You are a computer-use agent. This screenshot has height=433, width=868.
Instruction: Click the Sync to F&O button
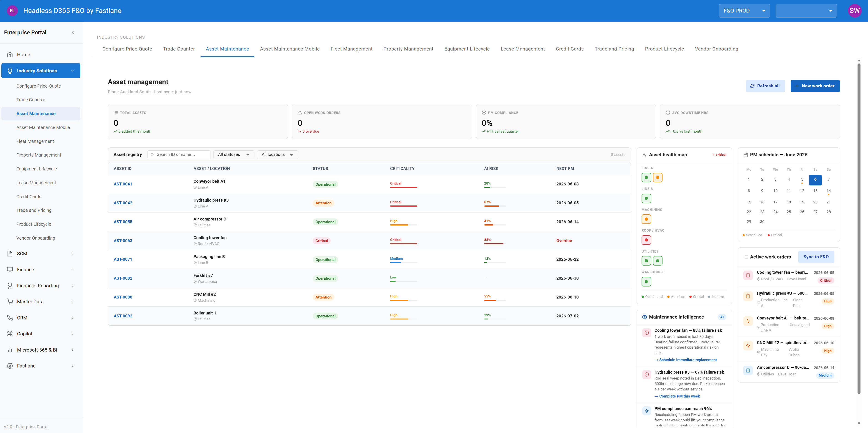point(816,257)
